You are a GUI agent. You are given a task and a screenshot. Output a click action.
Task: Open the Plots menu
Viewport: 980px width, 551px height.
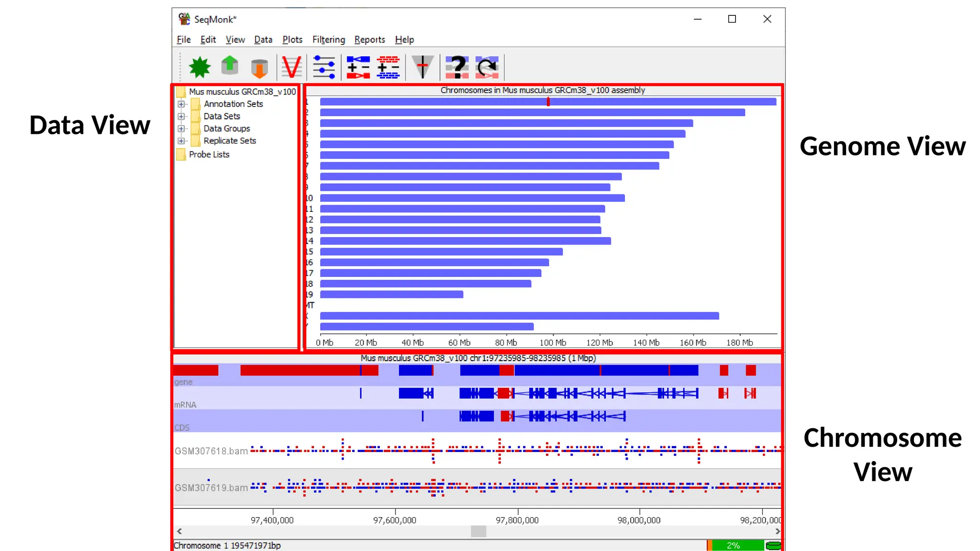coord(292,40)
